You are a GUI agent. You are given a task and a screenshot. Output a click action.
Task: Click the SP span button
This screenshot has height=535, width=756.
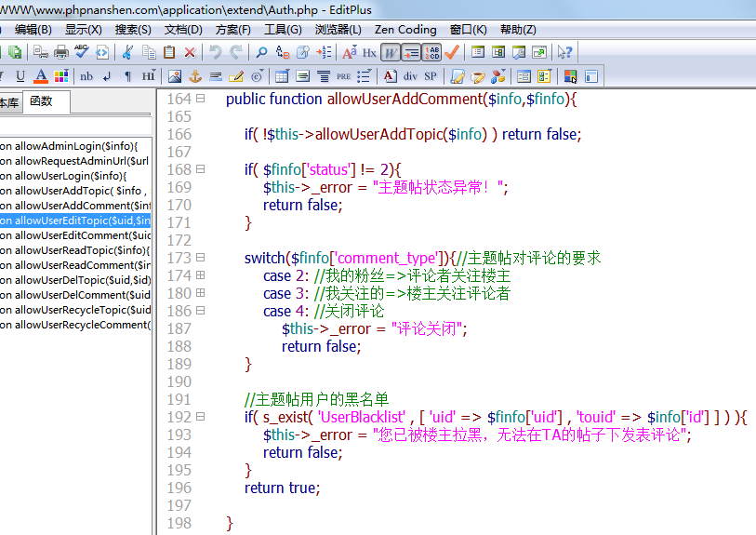point(431,76)
